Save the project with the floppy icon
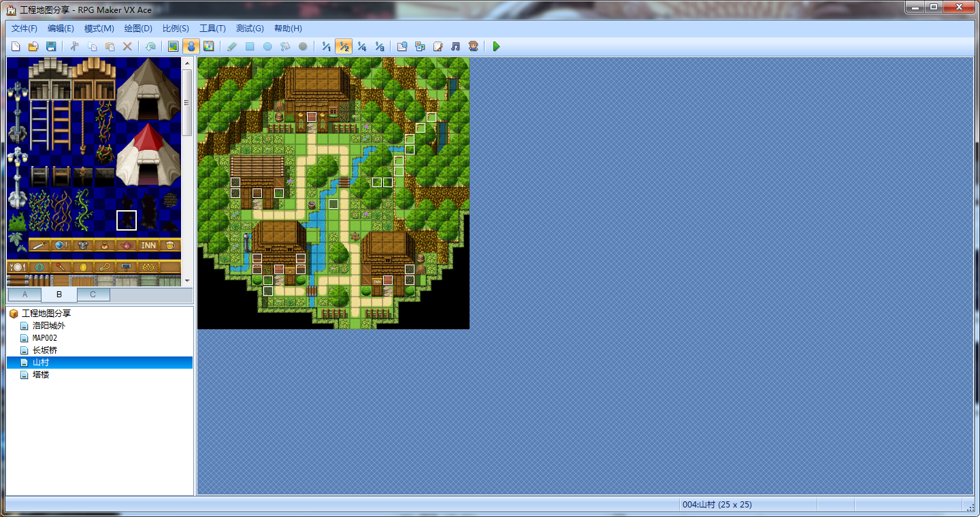 coord(50,46)
